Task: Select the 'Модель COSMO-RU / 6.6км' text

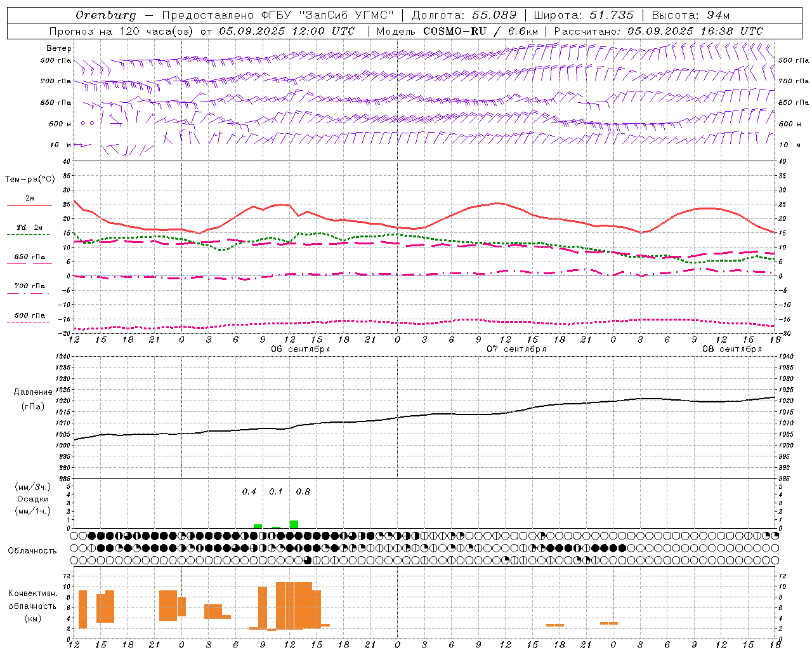Action: coord(457,31)
